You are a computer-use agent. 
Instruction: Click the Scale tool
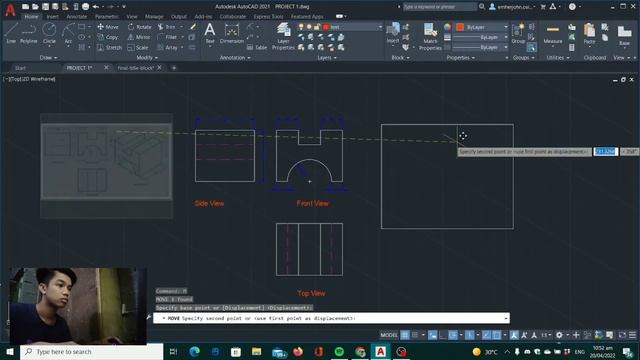tap(138, 47)
